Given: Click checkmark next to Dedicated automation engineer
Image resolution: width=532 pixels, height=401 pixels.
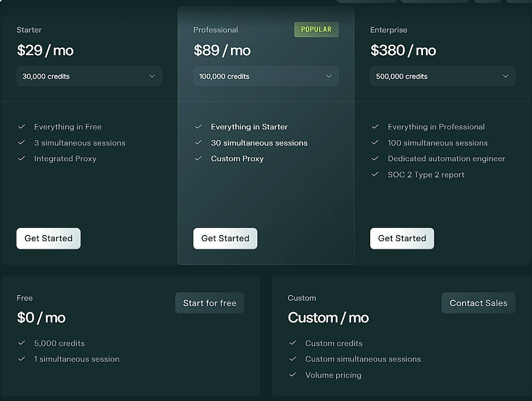Looking at the screenshot, I should pyautogui.click(x=375, y=158).
